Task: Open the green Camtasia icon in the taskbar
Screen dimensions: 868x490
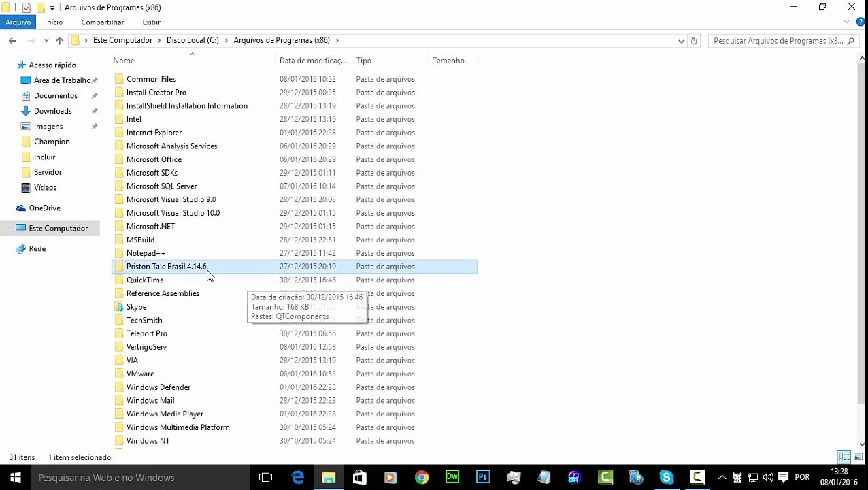Action: click(x=605, y=478)
